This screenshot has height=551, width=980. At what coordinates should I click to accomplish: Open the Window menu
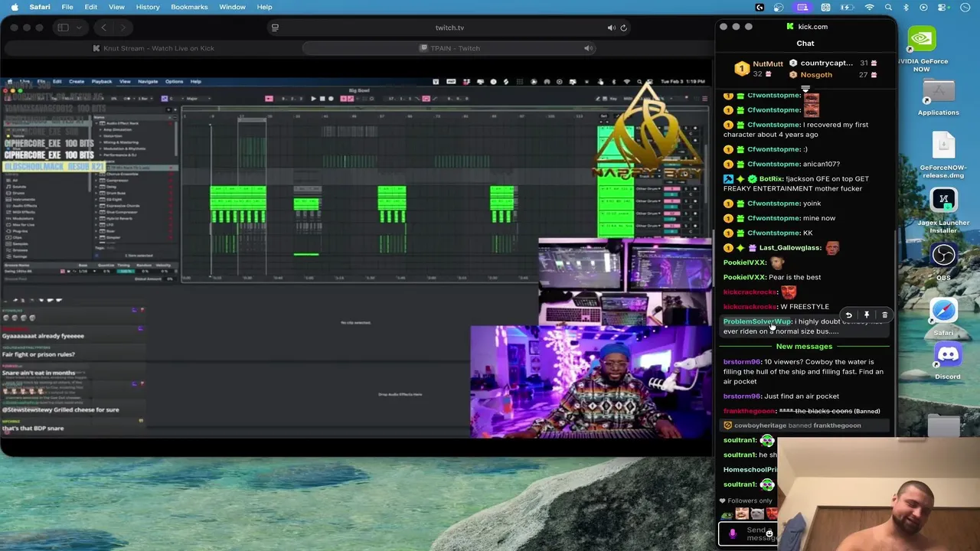click(232, 7)
